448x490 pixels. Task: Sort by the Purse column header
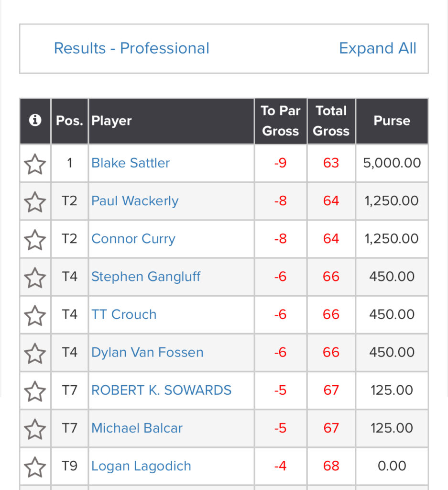392,121
